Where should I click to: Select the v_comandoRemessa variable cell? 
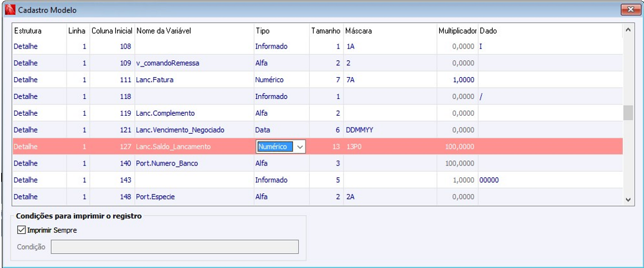pos(194,63)
